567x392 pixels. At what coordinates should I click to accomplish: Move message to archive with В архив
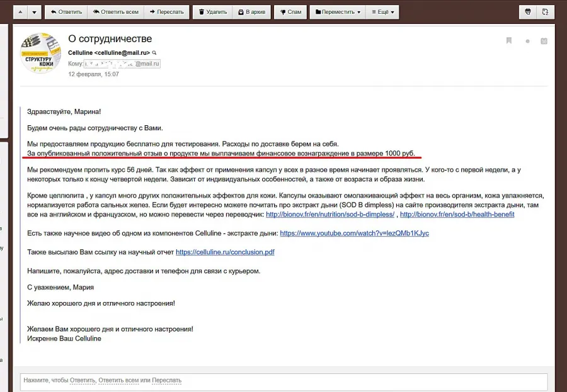(x=251, y=12)
